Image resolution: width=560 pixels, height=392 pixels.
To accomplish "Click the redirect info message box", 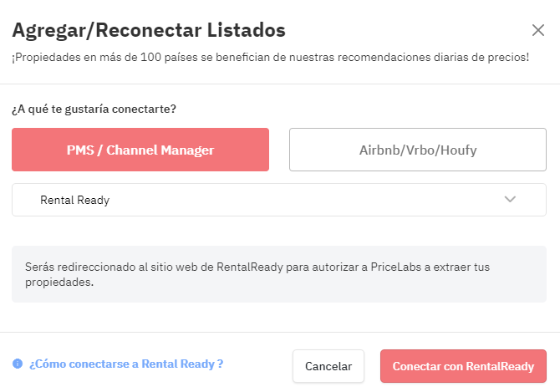I will (279, 274).
